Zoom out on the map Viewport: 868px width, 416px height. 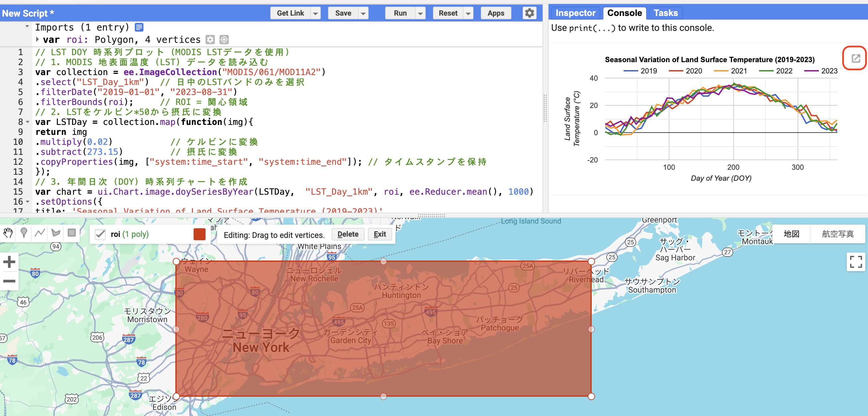9,281
